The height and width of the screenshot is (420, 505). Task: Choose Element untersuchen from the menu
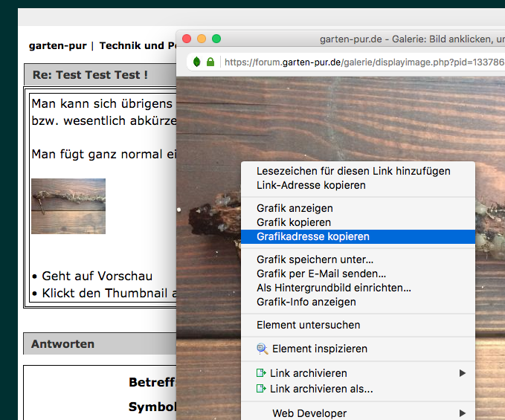point(308,325)
